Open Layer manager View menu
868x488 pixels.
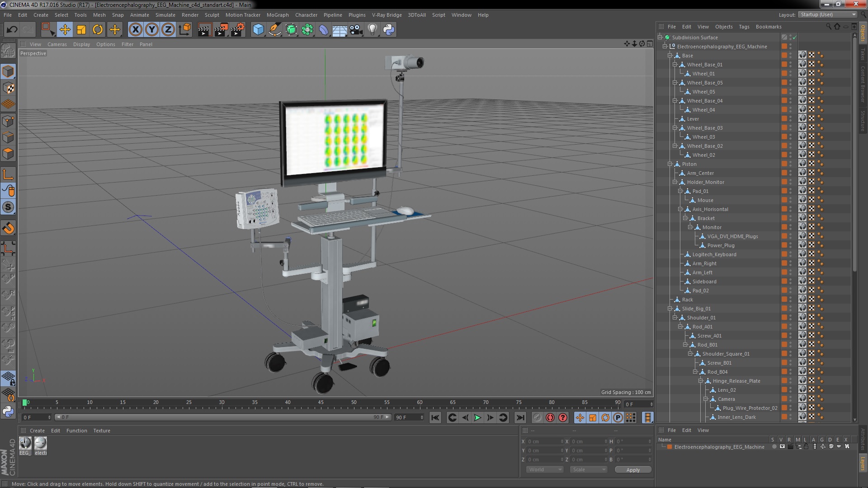pos(703,430)
